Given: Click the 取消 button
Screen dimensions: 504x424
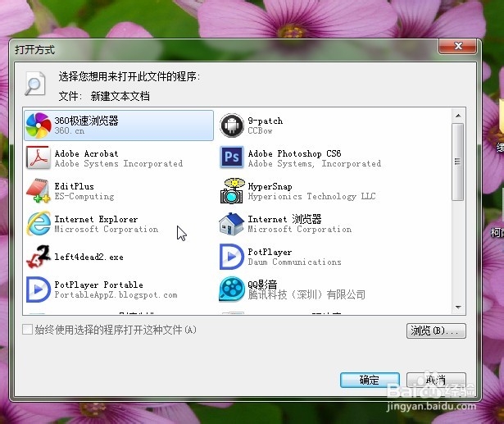Looking at the screenshot, I should 436,381.
